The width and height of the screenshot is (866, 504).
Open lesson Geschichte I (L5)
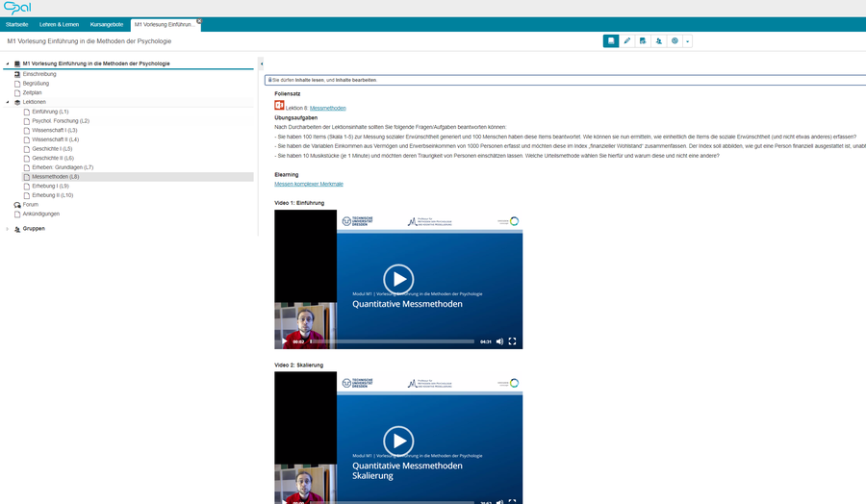[x=52, y=149]
